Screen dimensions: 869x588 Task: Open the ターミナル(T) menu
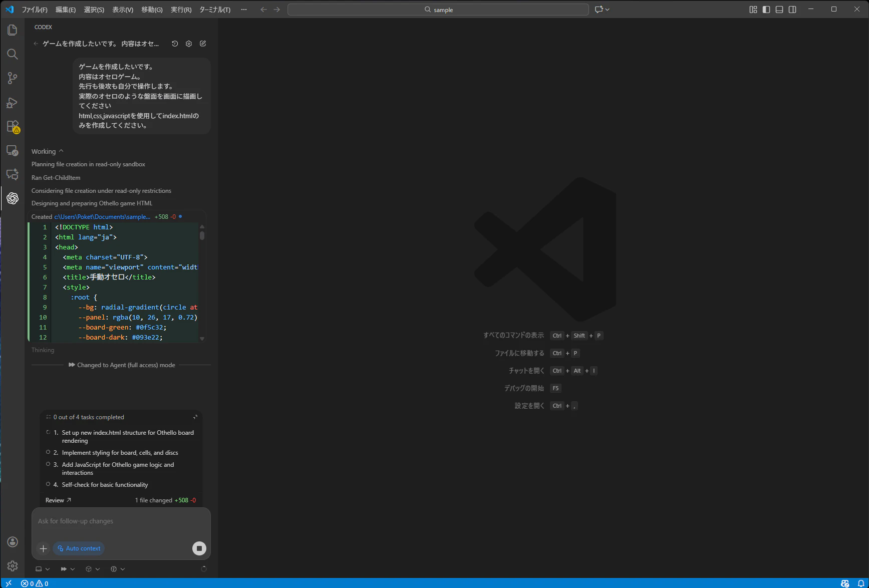click(215, 10)
